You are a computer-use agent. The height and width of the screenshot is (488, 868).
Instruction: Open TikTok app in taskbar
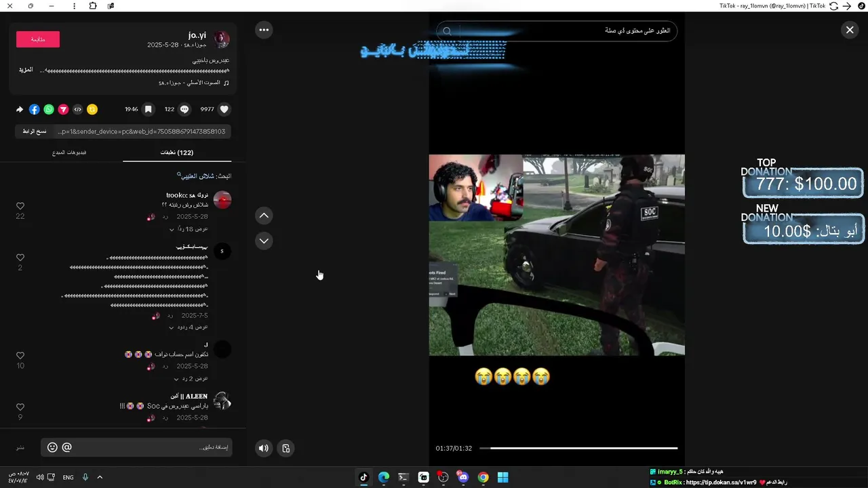click(363, 477)
